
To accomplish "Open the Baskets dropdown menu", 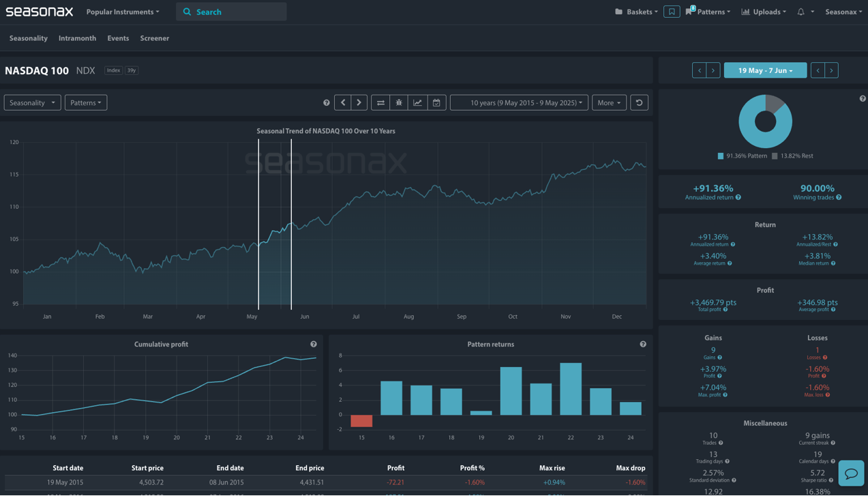I will coord(637,12).
